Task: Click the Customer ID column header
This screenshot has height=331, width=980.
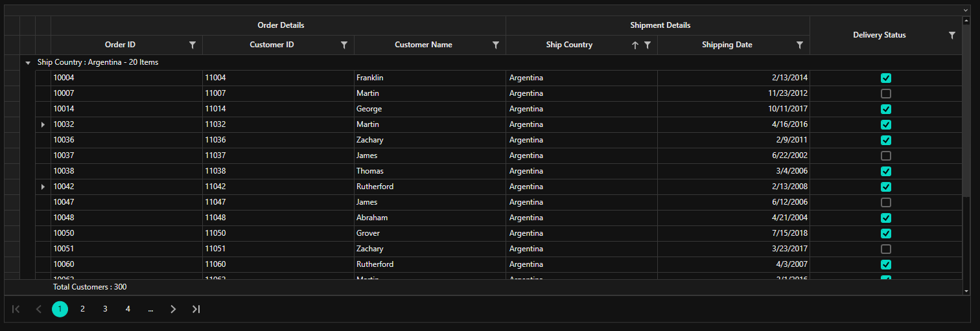Action: 279,45
